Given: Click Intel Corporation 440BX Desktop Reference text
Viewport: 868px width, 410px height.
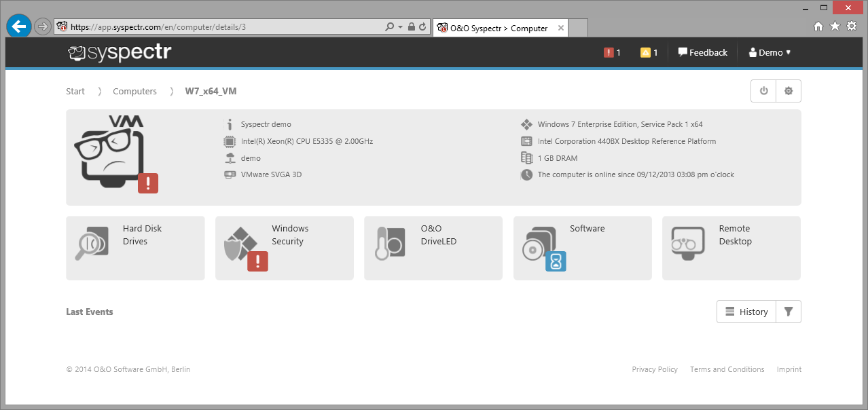Looking at the screenshot, I should pyautogui.click(x=627, y=141).
